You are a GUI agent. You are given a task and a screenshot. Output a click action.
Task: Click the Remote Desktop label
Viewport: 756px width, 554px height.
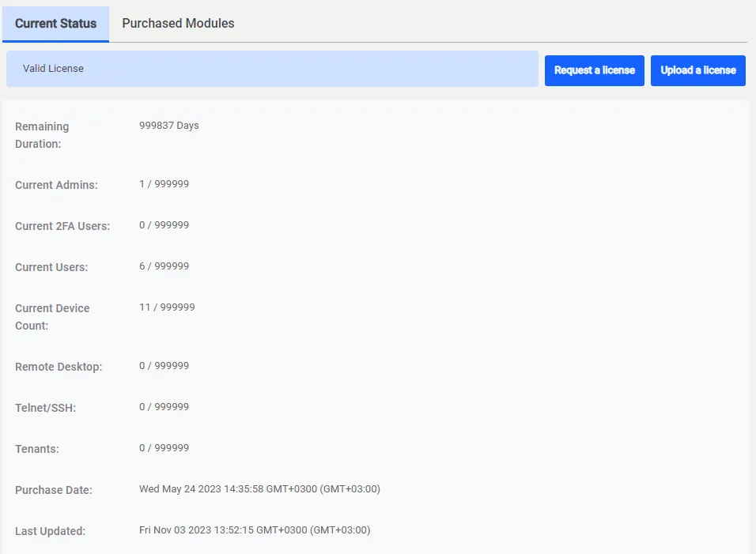(x=59, y=367)
